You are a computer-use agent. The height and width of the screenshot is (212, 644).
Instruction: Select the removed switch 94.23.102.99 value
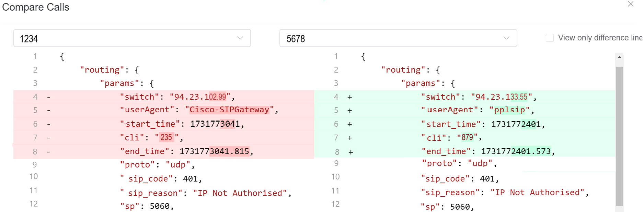click(200, 97)
